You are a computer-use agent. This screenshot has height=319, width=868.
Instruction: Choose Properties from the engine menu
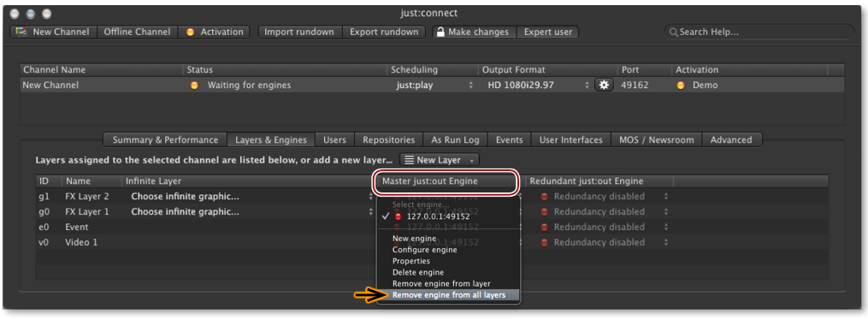point(448,261)
